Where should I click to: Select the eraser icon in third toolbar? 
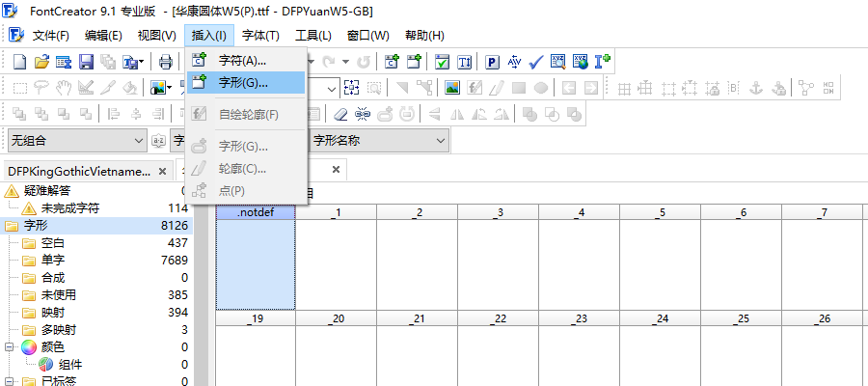[x=340, y=114]
